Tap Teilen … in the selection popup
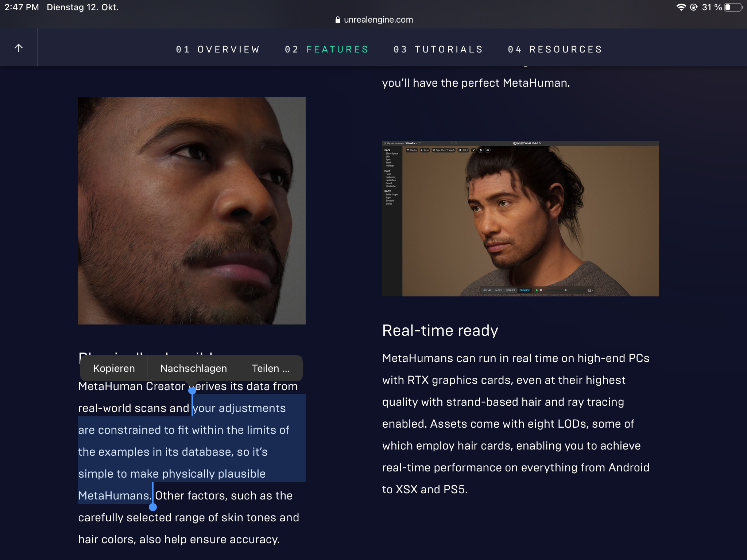The image size is (747, 560). click(271, 368)
